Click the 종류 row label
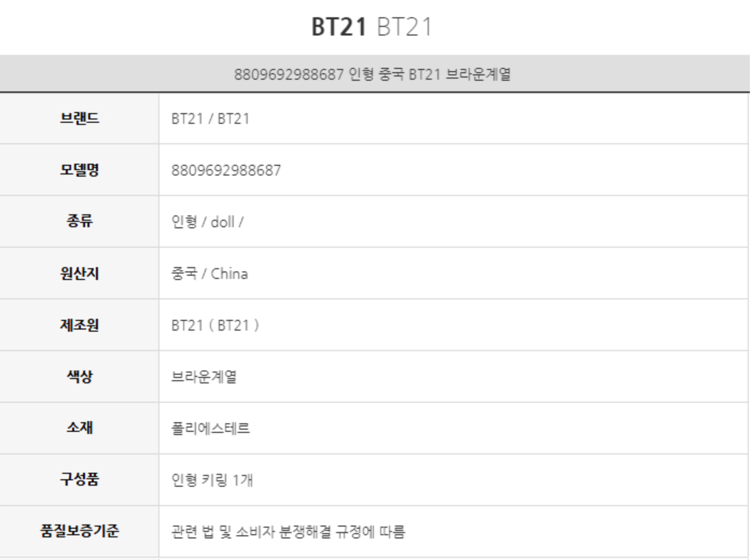This screenshot has width=752, height=560. (80, 221)
